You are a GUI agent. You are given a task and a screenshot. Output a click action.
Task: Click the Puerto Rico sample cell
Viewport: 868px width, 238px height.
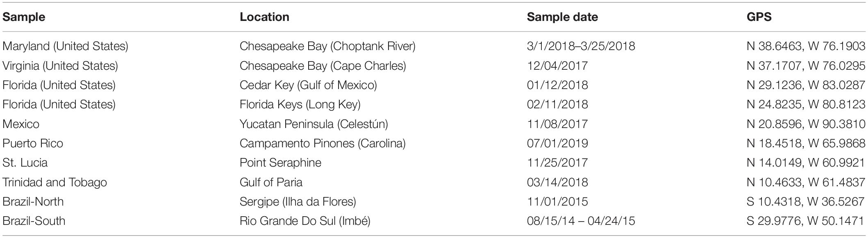click(x=33, y=143)
